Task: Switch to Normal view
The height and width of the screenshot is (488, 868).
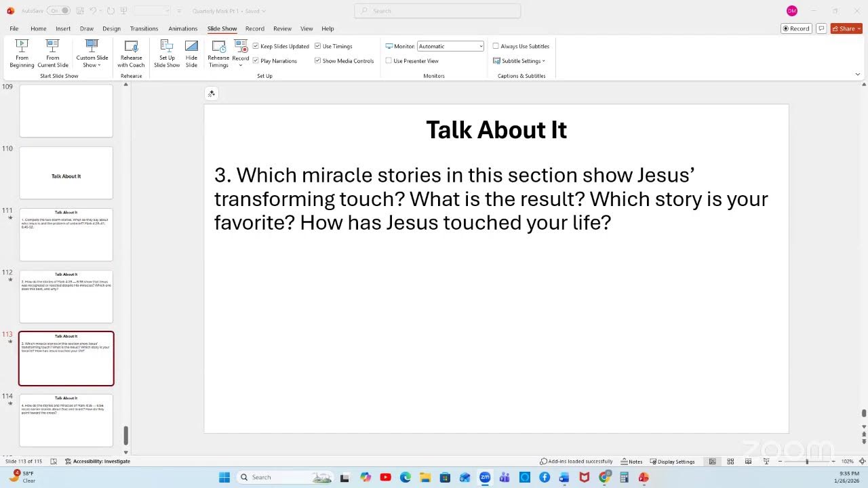Action: [x=712, y=462]
